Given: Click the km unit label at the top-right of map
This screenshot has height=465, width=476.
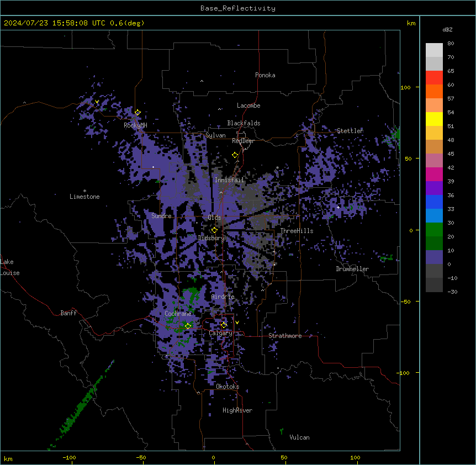Looking at the screenshot, I should [411, 23].
